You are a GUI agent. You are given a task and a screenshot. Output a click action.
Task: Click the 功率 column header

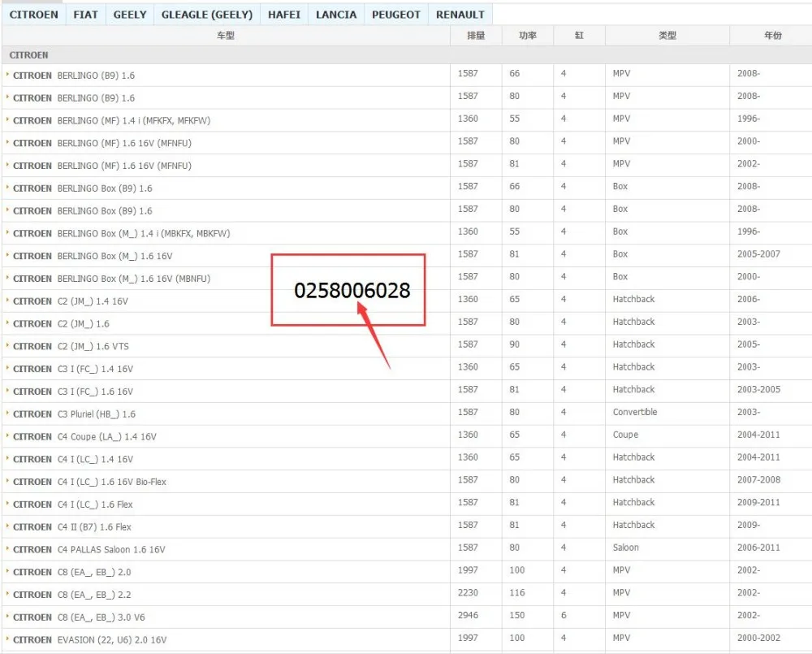tap(528, 35)
